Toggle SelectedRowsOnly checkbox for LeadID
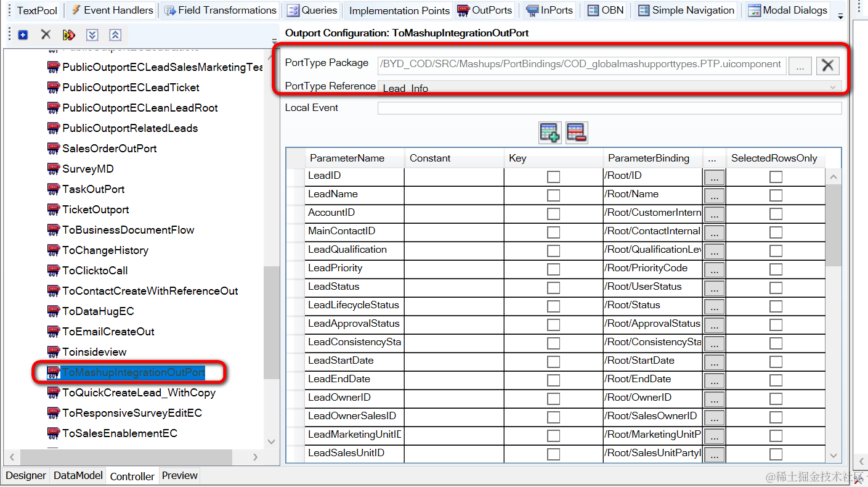868x487 pixels. [776, 177]
